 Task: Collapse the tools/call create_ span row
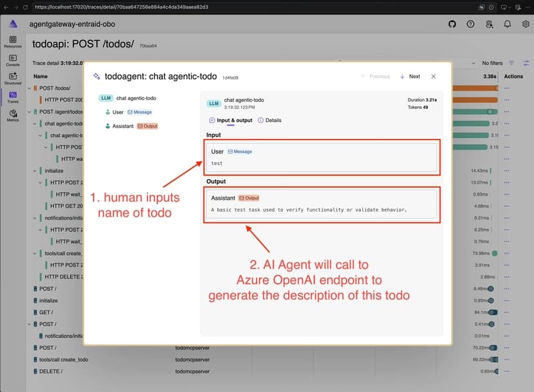pyautogui.click(x=35, y=253)
